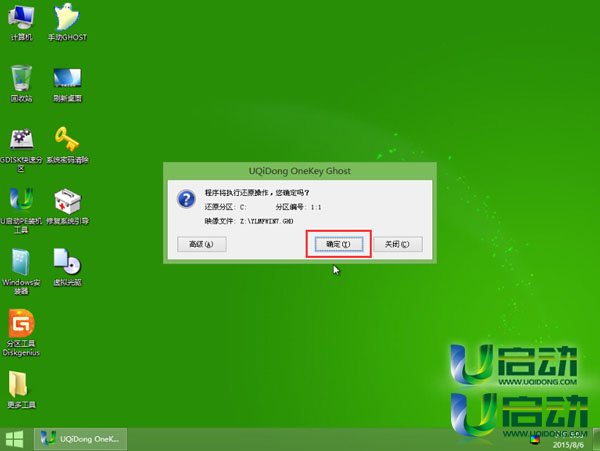Open the 计算机 desktop icon
Screen dimensions: 600x451
click(x=21, y=22)
